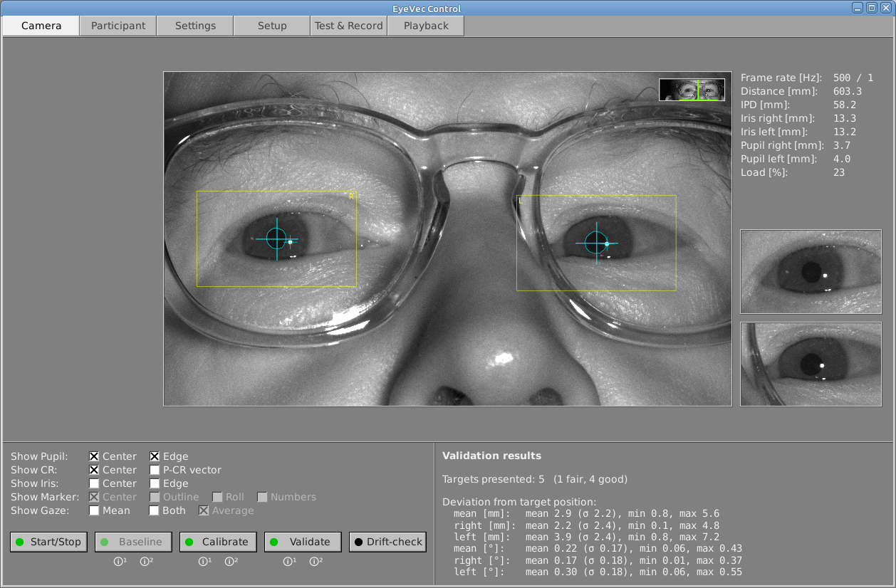Viewport: 896px width, 588px height.
Task: Click the Frame rate value 500 / 1
Action: point(853,78)
